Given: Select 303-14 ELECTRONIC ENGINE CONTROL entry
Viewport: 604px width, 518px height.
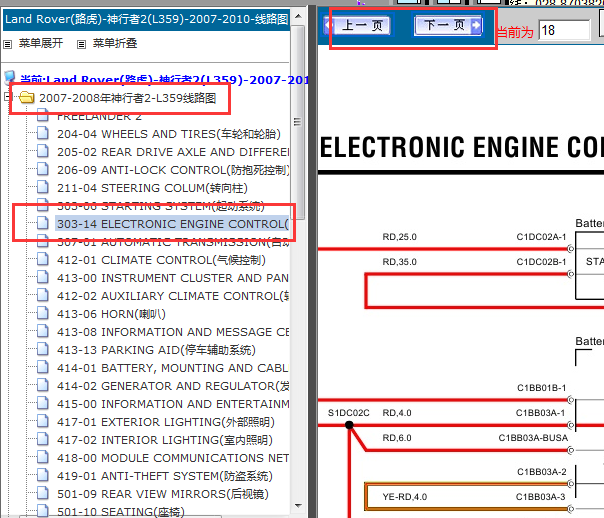Looking at the screenshot, I should [172, 224].
